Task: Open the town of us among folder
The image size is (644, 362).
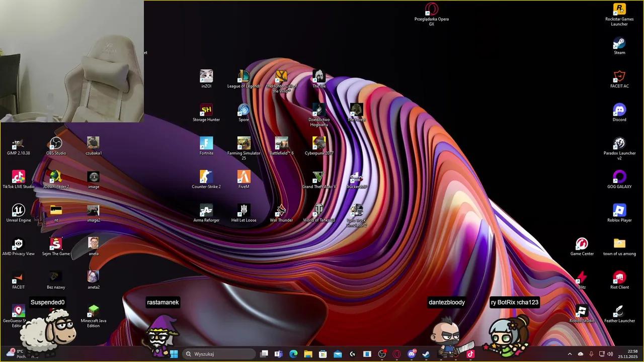Action: pyautogui.click(x=619, y=247)
